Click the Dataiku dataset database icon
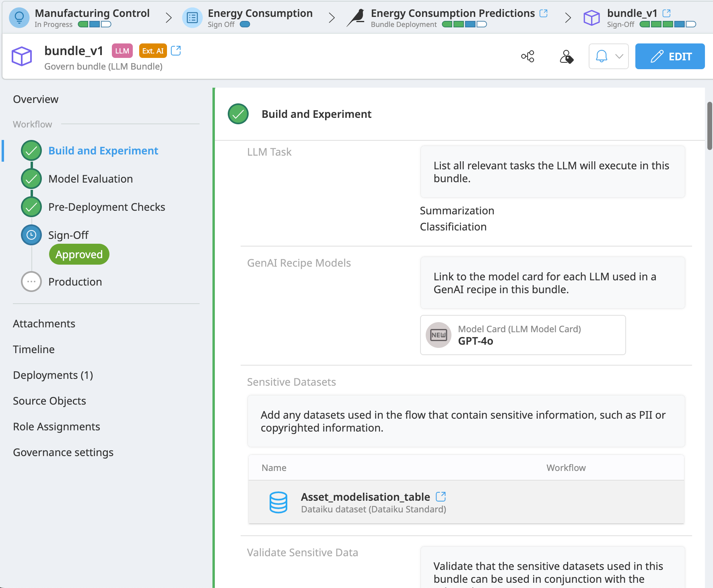The width and height of the screenshot is (713, 588). [x=278, y=502]
